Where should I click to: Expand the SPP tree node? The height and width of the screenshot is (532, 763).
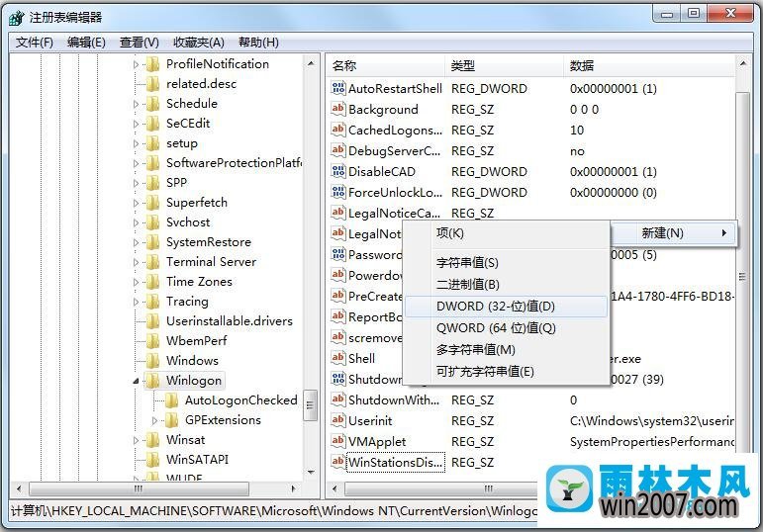137,183
